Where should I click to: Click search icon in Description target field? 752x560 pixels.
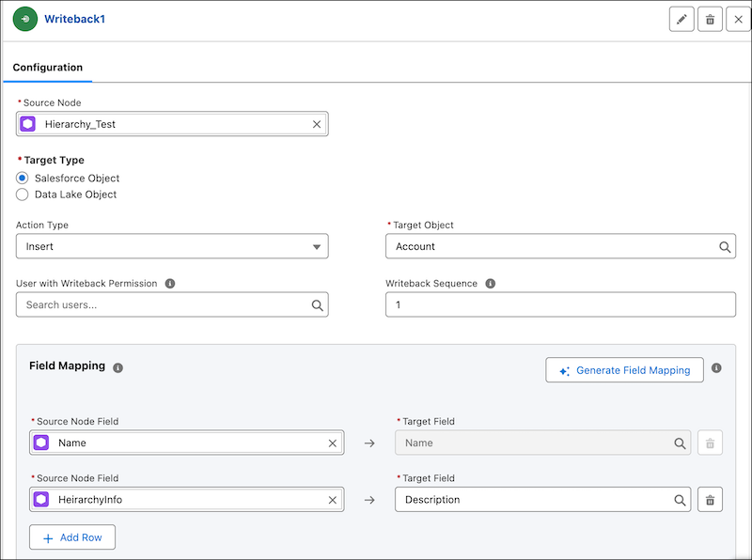[680, 500]
